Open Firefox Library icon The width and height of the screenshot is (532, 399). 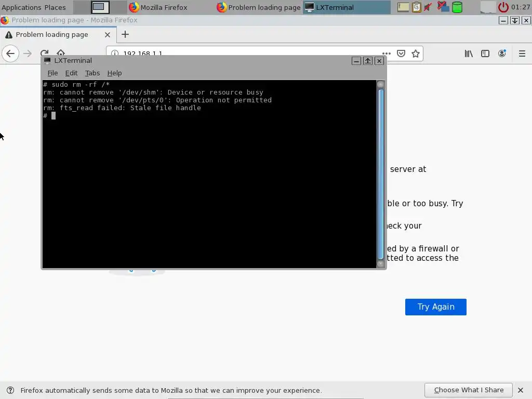tap(469, 54)
